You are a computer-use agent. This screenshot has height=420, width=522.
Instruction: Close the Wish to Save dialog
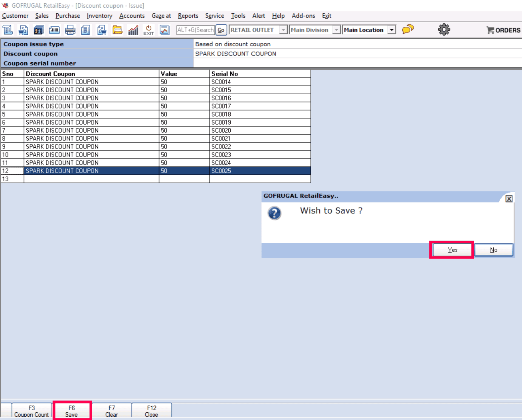509,199
